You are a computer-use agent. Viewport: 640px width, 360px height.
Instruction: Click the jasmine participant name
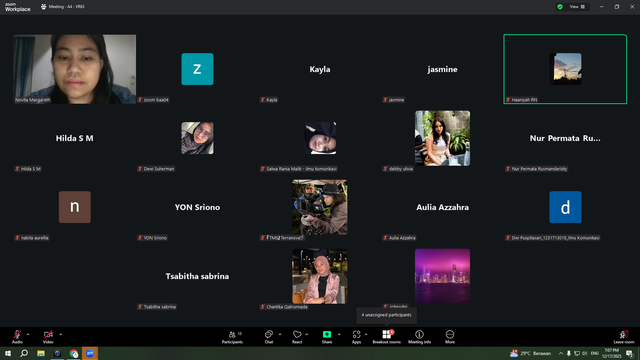pyautogui.click(x=442, y=69)
